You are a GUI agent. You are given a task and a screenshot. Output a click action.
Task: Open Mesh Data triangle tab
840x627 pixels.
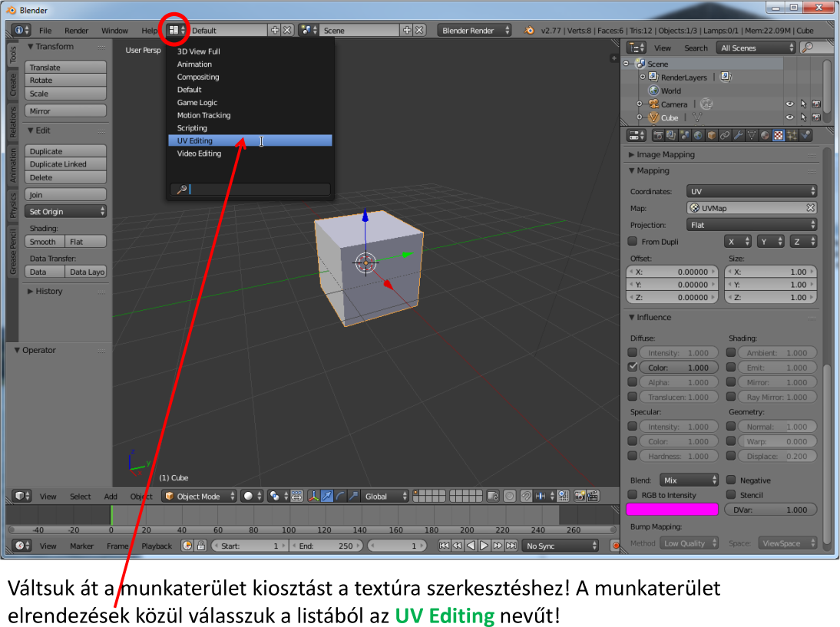coord(752,136)
